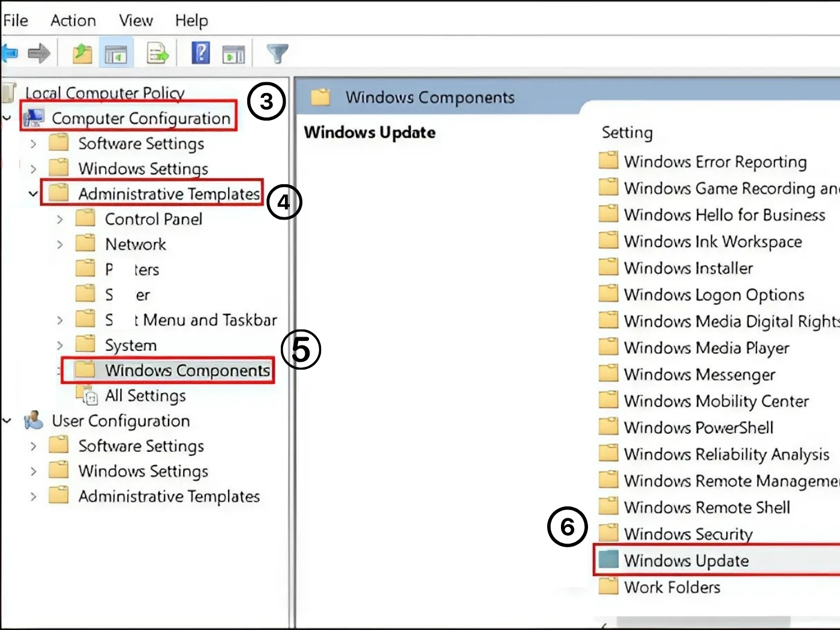Expand the Network node
Viewport: 840px width, 630px height.
coord(59,244)
